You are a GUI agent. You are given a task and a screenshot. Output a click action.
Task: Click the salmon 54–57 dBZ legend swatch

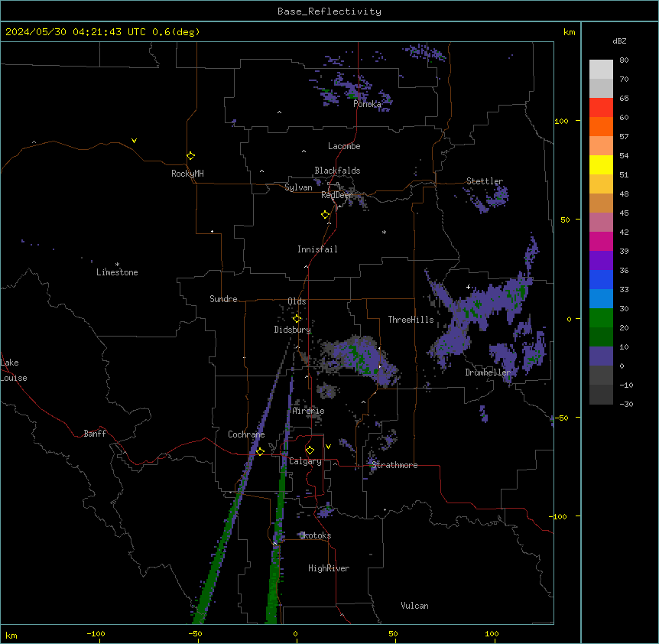tap(601, 146)
